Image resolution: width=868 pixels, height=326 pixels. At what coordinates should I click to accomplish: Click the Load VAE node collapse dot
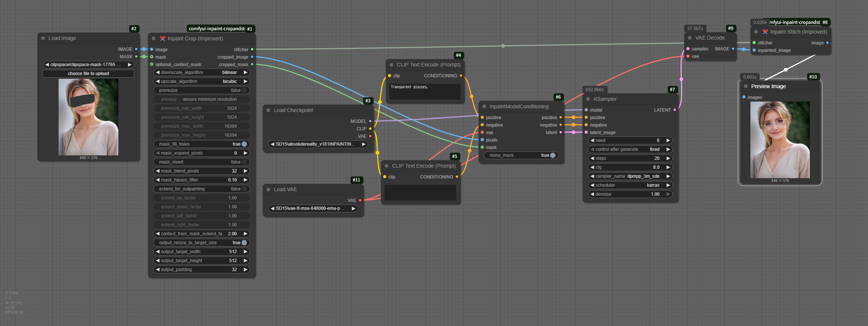point(268,189)
